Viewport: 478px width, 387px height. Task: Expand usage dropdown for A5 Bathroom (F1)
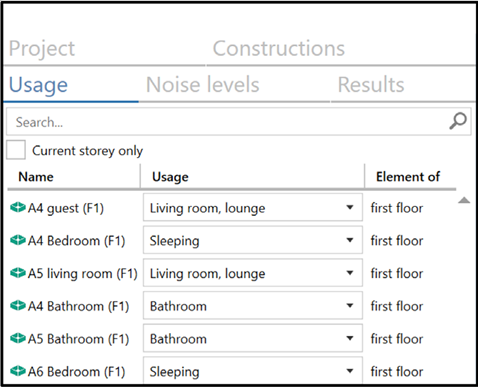253,338
